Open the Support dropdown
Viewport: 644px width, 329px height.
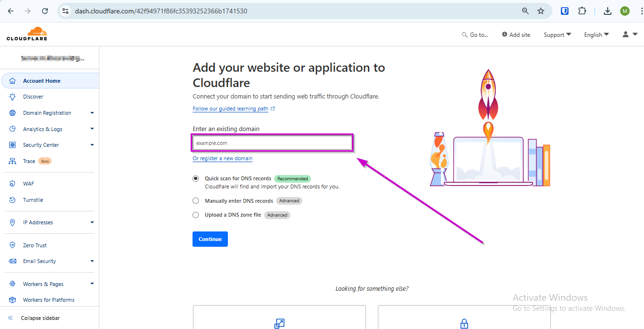(558, 34)
